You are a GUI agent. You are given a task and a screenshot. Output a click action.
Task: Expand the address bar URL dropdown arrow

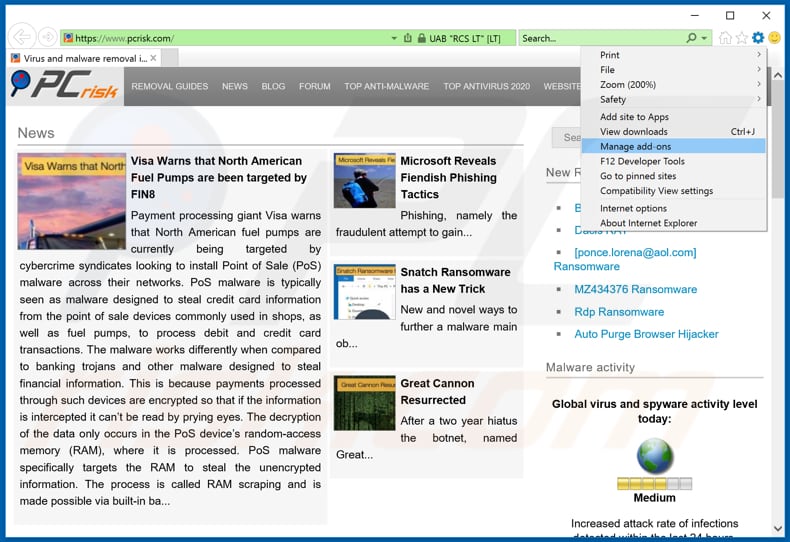tap(393, 38)
